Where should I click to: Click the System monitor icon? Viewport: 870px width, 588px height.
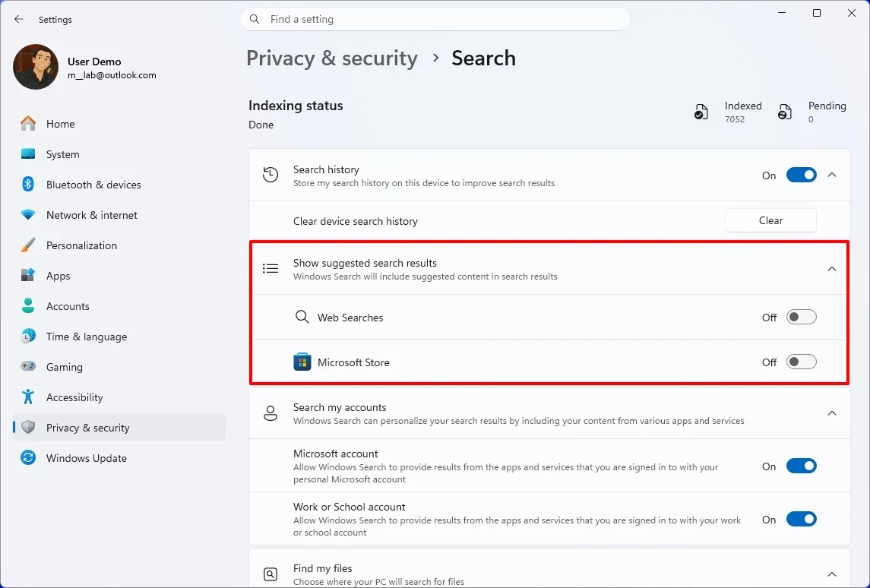click(28, 154)
